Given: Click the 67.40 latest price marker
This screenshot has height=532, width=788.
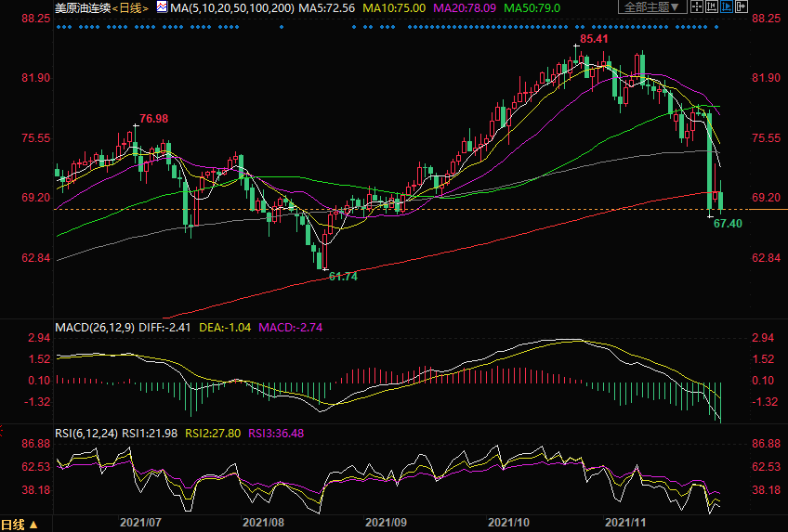Looking at the screenshot, I should (728, 224).
